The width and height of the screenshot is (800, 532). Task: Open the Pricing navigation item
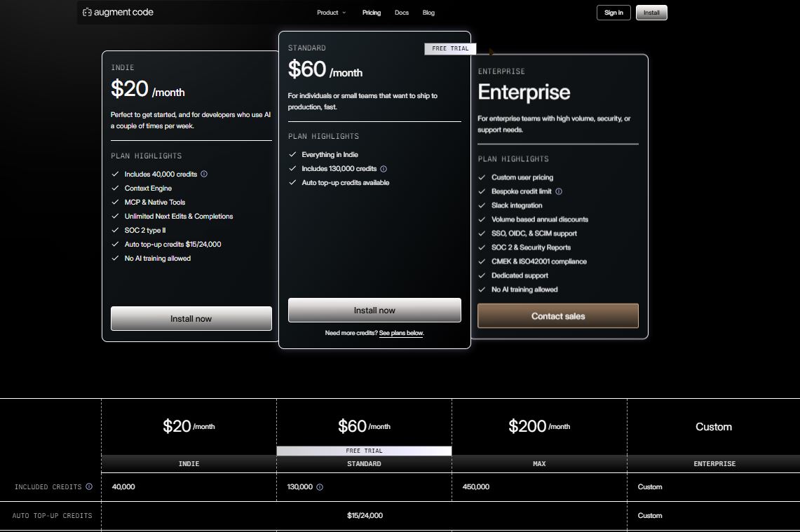click(x=371, y=12)
